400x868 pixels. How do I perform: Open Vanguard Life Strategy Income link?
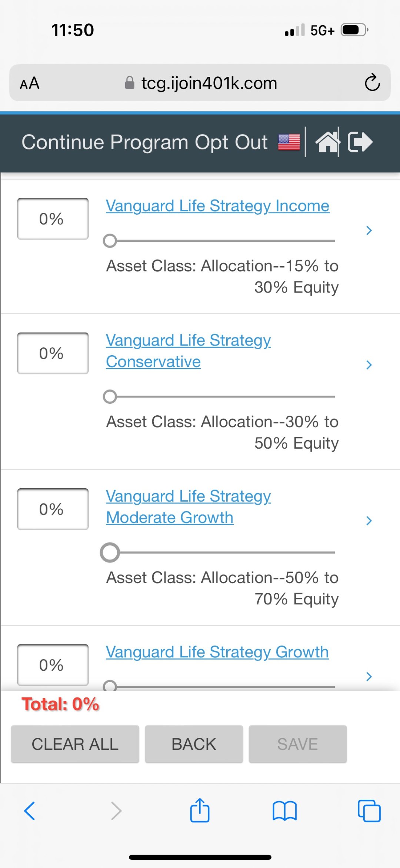click(217, 206)
